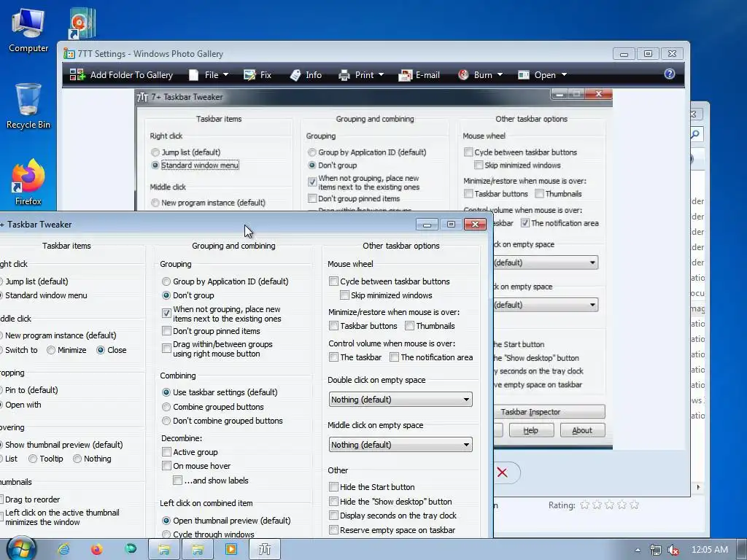Select the Don't group radio button
The image size is (747, 560).
coord(166,295)
